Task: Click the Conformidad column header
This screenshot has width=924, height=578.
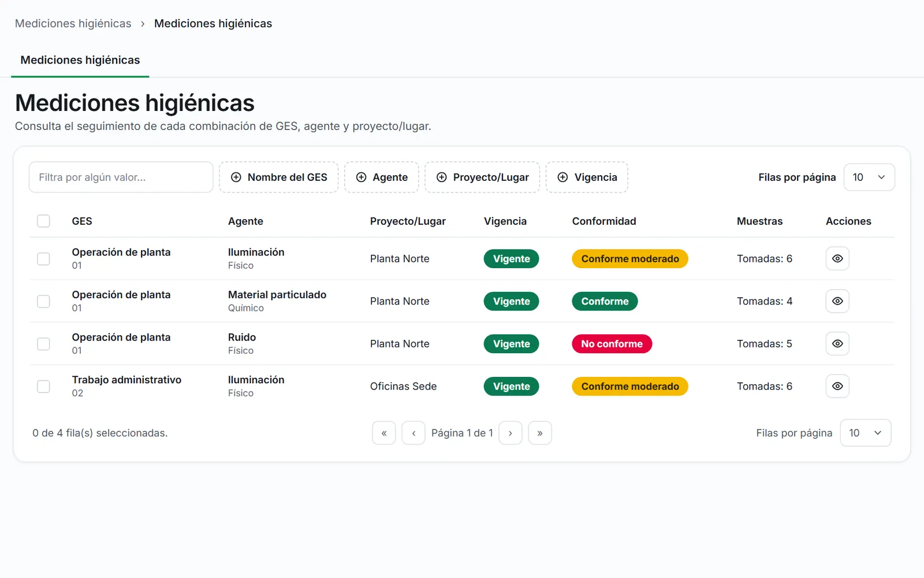Action: tap(604, 221)
